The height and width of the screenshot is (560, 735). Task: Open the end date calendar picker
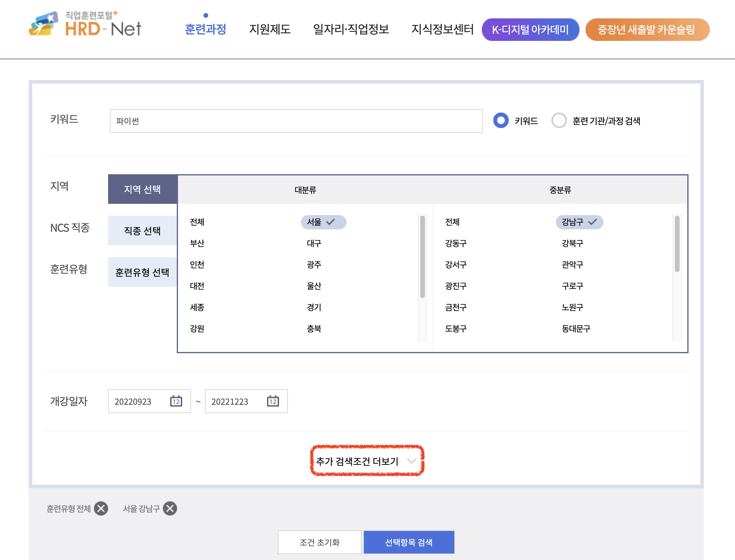click(273, 401)
